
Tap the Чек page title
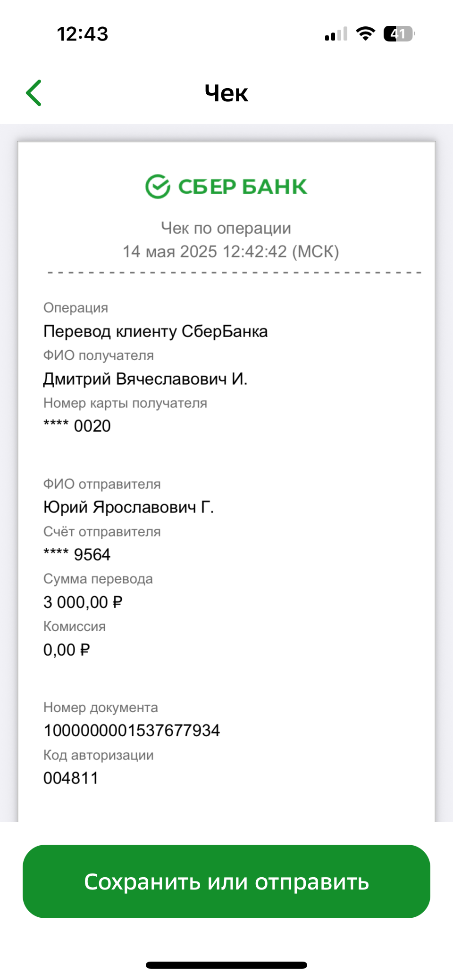tap(226, 93)
